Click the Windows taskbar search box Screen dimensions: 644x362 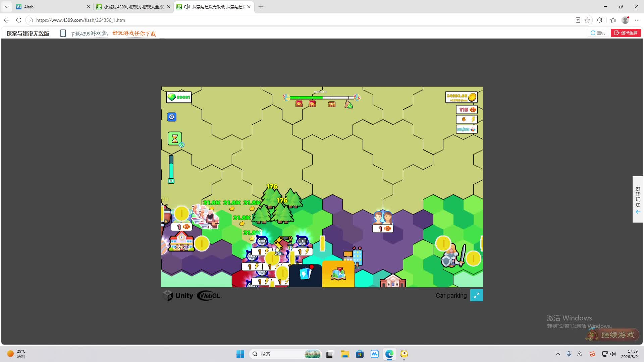(x=285, y=354)
